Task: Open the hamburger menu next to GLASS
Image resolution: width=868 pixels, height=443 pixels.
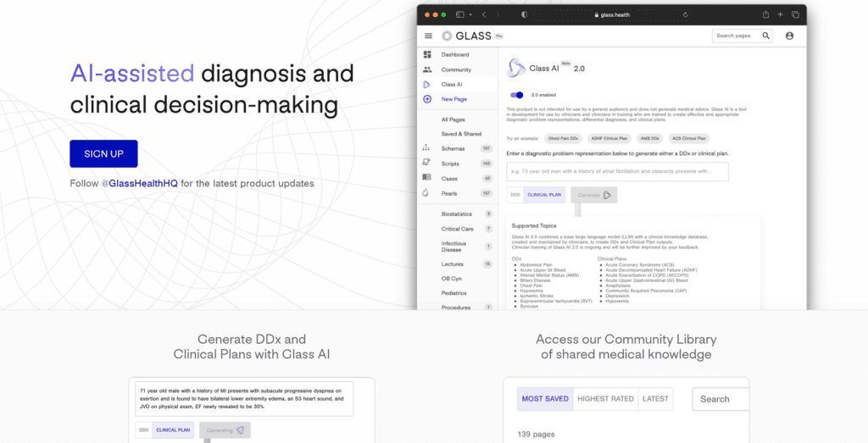Action: [x=428, y=36]
